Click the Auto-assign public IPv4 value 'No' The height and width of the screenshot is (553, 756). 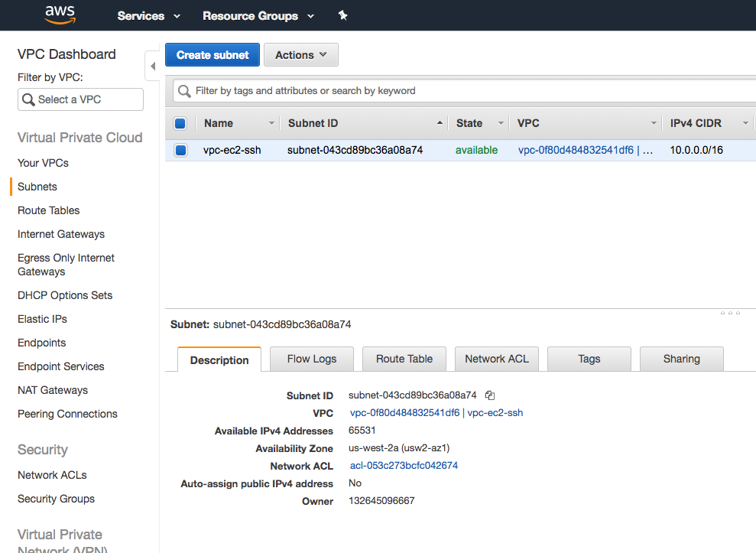click(355, 483)
